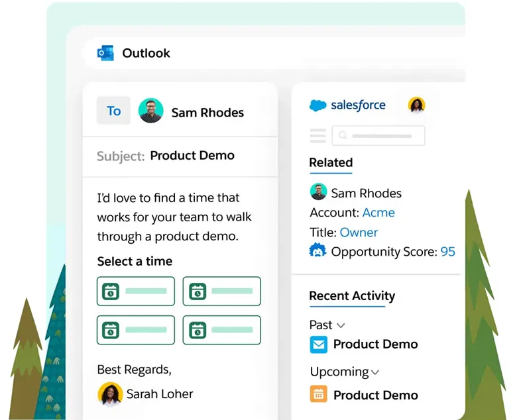The image size is (513, 420).
Task: Click the past Product Demo email icon
Action: (x=318, y=344)
